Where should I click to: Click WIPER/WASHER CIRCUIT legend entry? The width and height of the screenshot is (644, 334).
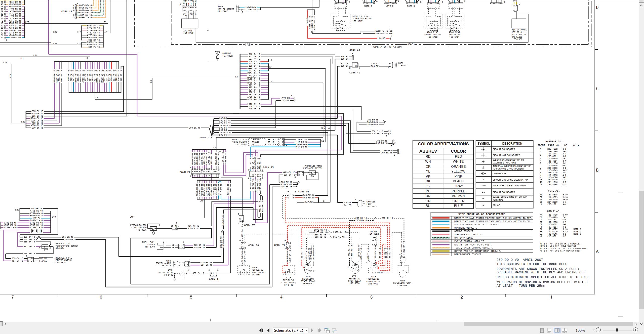point(468,254)
